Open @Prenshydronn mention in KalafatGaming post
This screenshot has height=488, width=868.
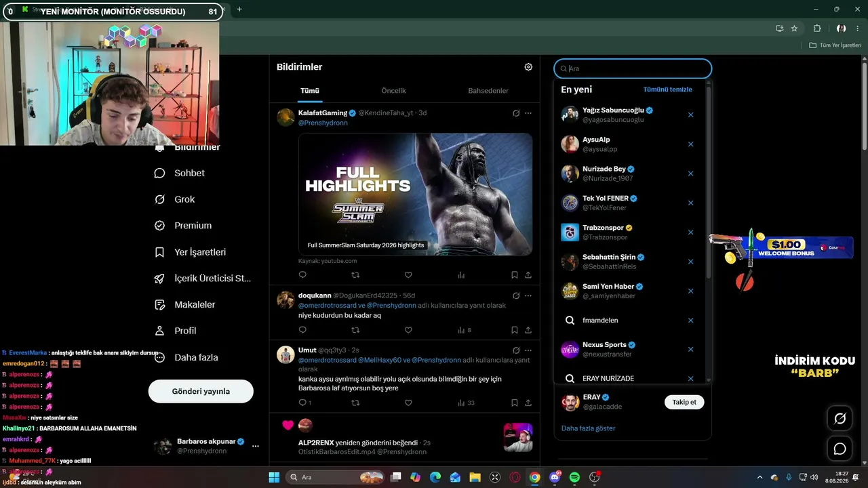point(323,123)
